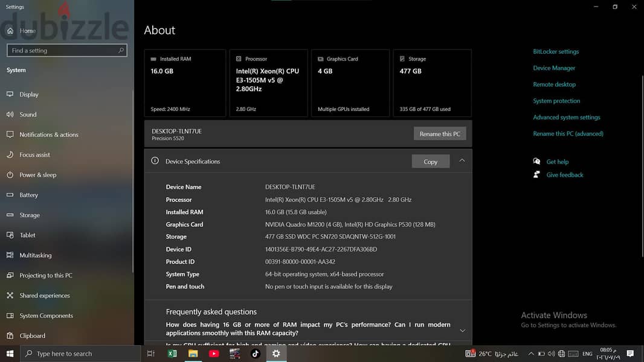The image size is (644, 362).
Task: Switch the ENG input language
Action: pyautogui.click(x=587, y=354)
